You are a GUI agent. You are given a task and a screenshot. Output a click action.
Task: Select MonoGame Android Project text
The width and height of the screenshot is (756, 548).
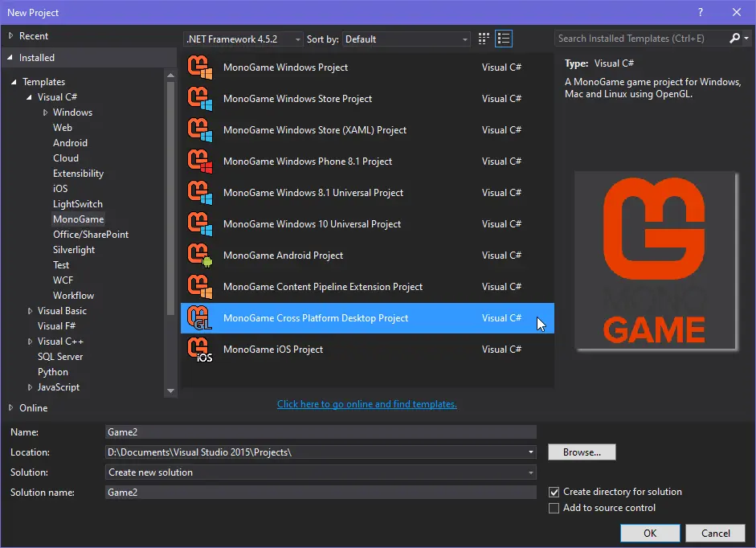pos(283,256)
